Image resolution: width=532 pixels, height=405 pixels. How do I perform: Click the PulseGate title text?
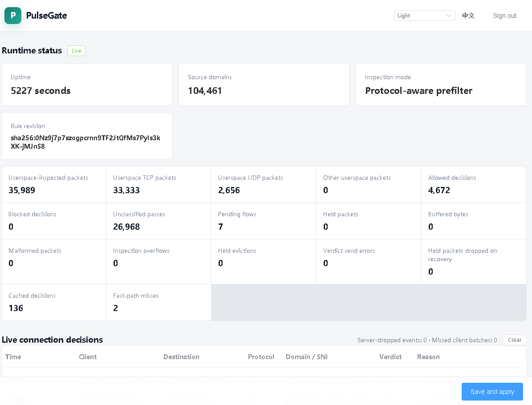pyautogui.click(x=46, y=16)
